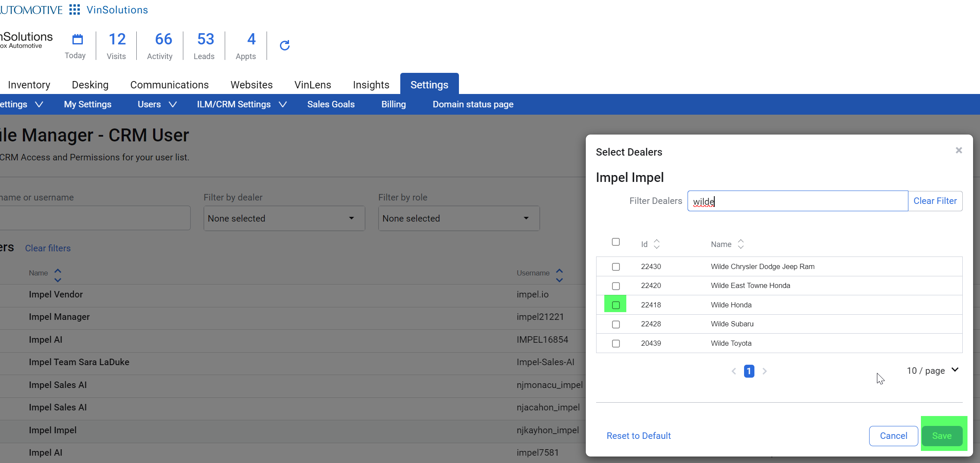Click the name or username search field
Image resolution: width=980 pixels, height=463 pixels.
point(95,218)
